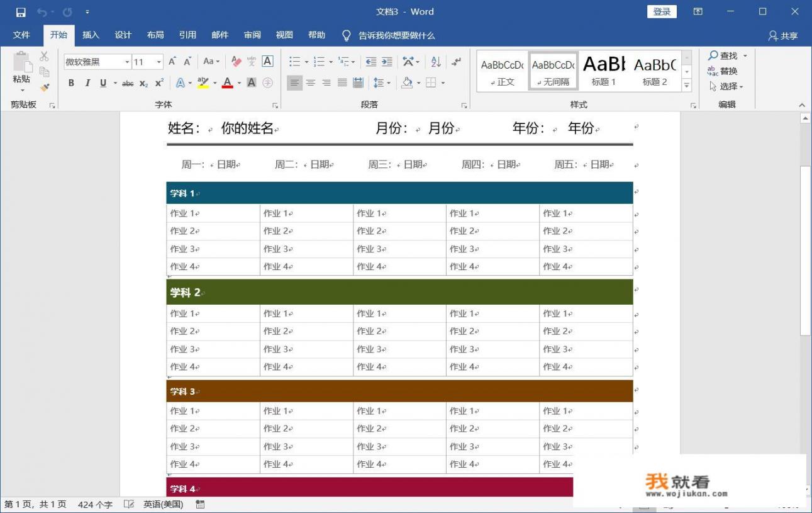Screen dimensions: 812x513
Task: Apply the 标题 1 heading style
Action: pyautogui.click(x=604, y=71)
